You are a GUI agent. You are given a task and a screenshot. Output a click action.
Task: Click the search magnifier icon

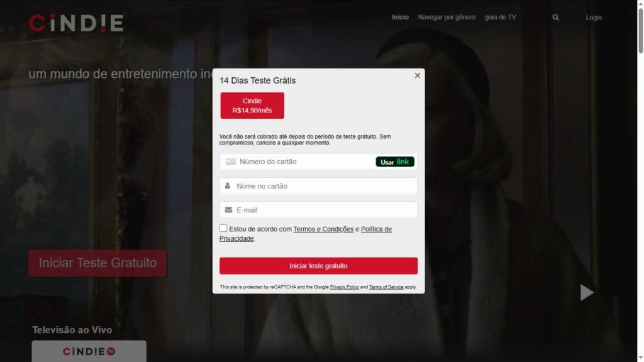click(555, 17)
